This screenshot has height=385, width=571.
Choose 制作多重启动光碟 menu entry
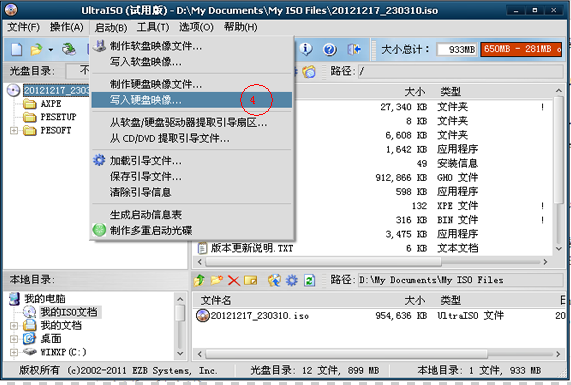point(192,230)
